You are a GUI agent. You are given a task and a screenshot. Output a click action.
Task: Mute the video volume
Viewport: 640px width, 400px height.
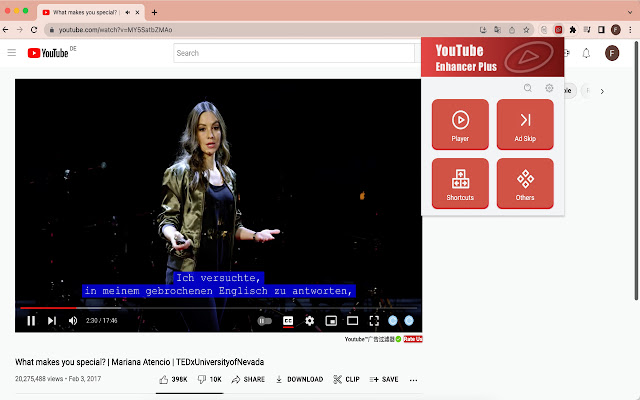pyautogui.click(x=73, y=321)
